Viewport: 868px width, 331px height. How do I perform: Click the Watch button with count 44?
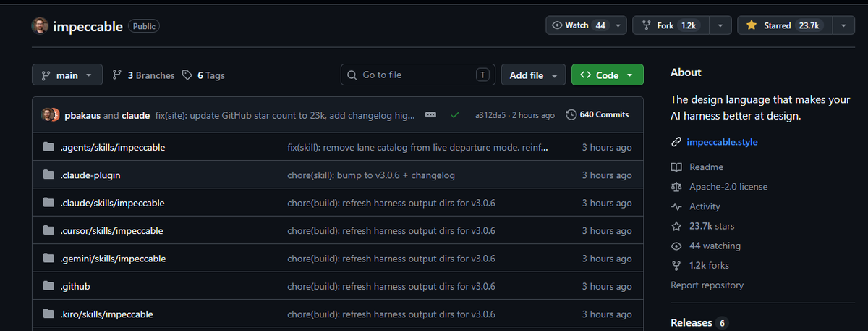(x=579, y=25)
